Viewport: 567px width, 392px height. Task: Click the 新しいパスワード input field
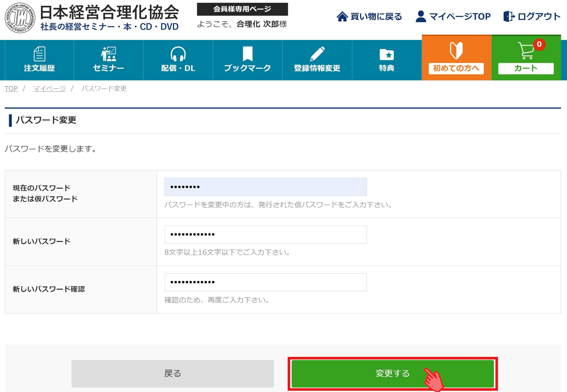click(265, 235)
